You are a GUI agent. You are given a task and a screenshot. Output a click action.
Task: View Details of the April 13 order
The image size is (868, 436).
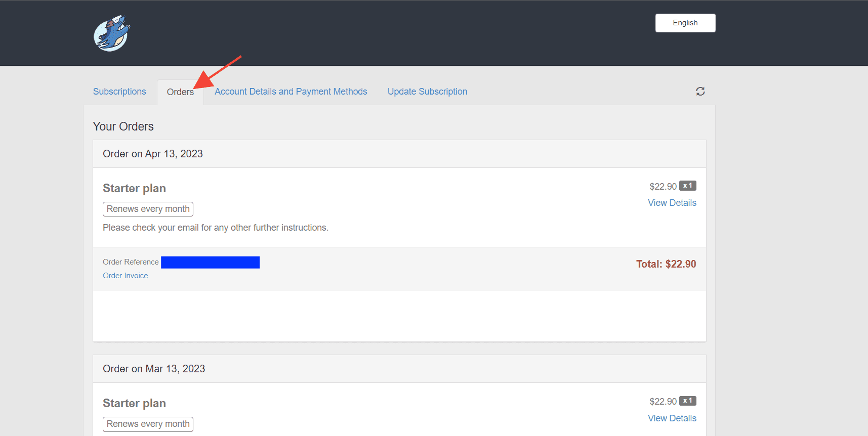pyautogui.click(x=672, y=203)
